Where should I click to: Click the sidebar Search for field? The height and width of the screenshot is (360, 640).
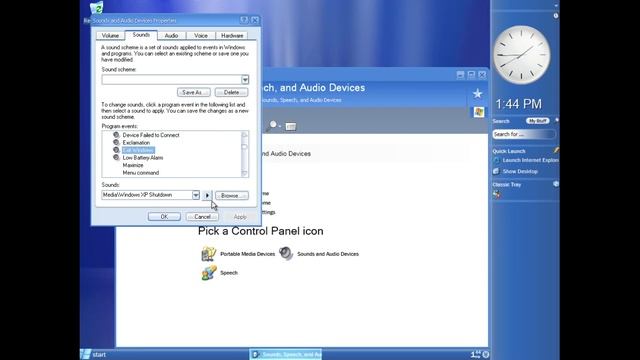click(x=524, y=134)
